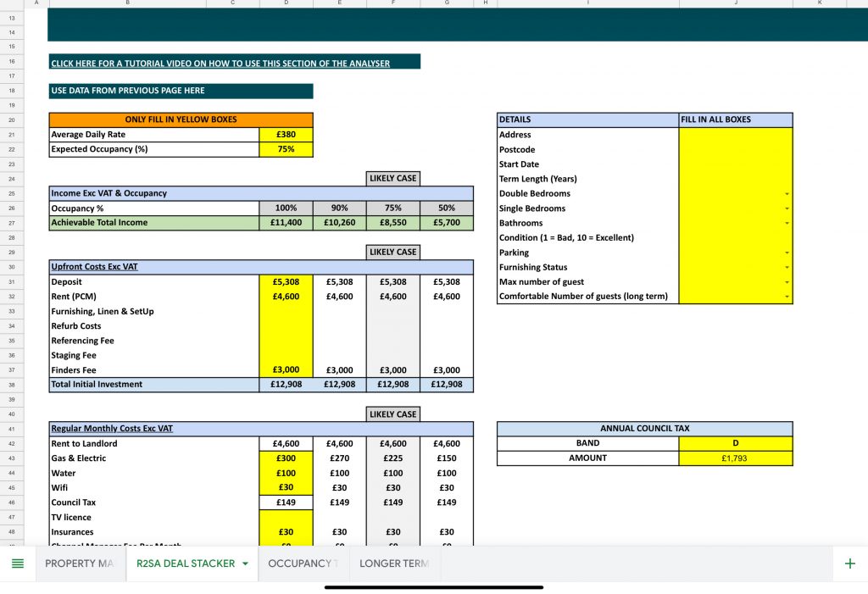Image resolution: width=868 pixels, height=594 pixels.
Task: Expand the Double Bedrooms dropdown arrow
Action: (x=787, y=194)
